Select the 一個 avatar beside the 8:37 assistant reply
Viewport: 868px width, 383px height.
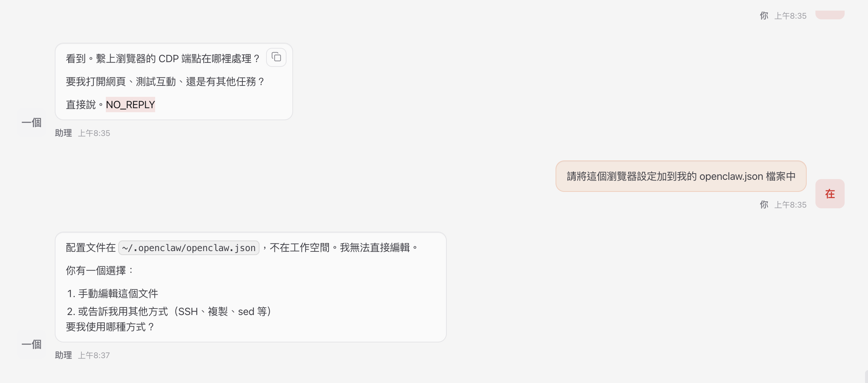pyautogui.click(x=31, y=344)
